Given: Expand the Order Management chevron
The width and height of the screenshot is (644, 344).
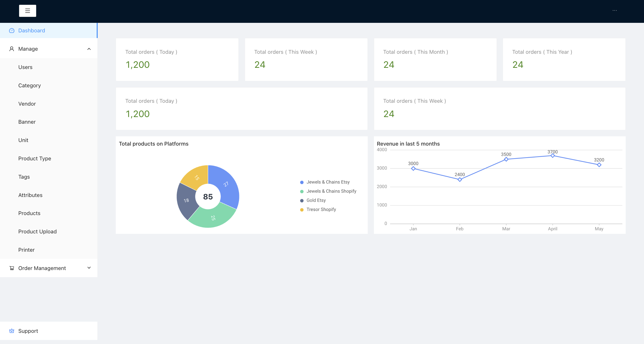Looking at the screenshot, I should (x=89, y=268).
